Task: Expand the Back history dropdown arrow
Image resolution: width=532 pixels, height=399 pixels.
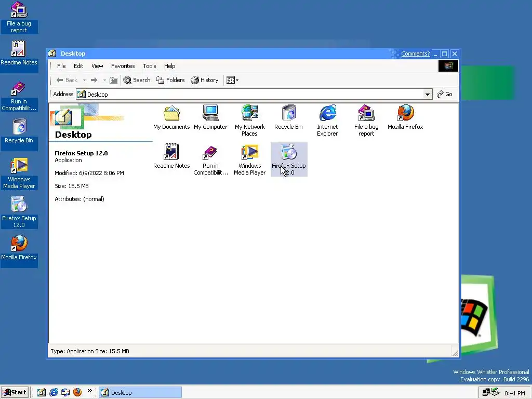Action: [84, 81]
